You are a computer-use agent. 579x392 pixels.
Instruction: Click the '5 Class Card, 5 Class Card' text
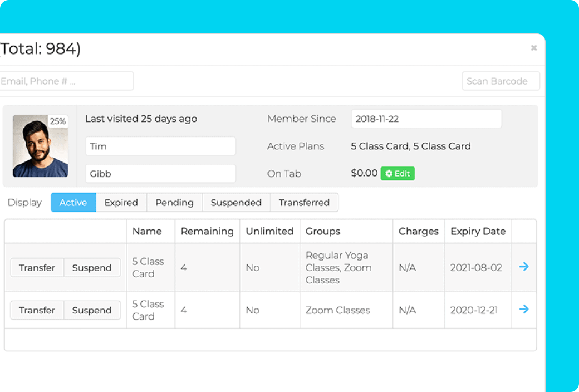[411, 146]
